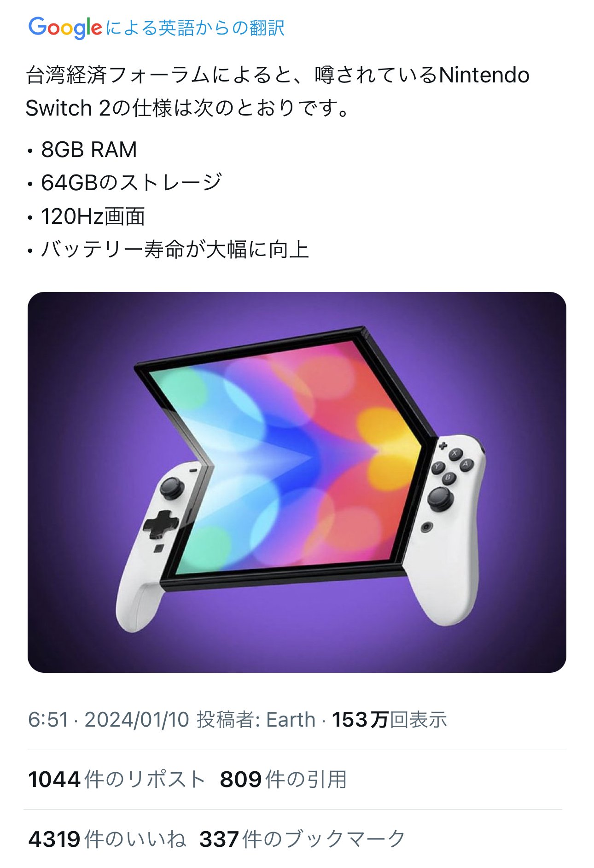Viewport: 594px width, 868px height.
Task: Click the left Joy-Con analog stick
Action: (172, 488)
